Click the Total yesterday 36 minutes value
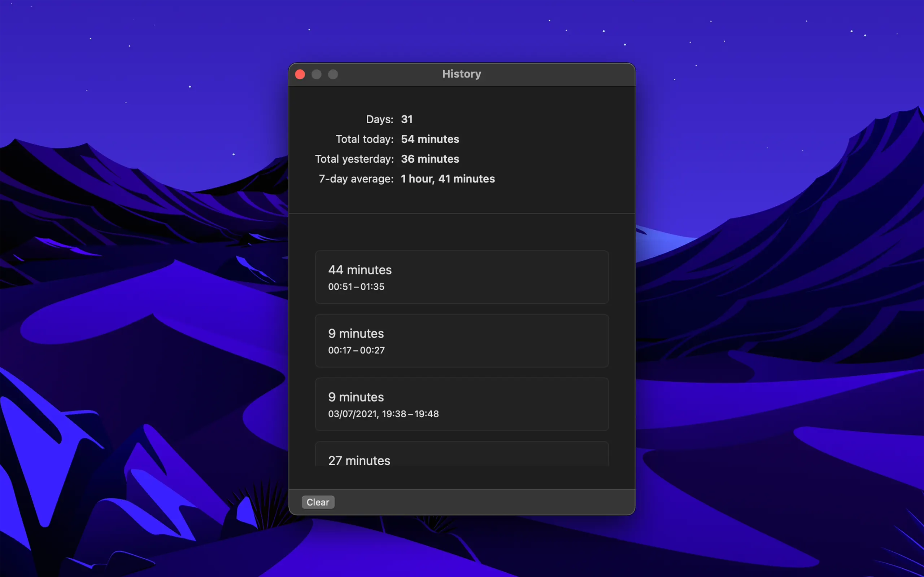 click(x=430, y=159)
